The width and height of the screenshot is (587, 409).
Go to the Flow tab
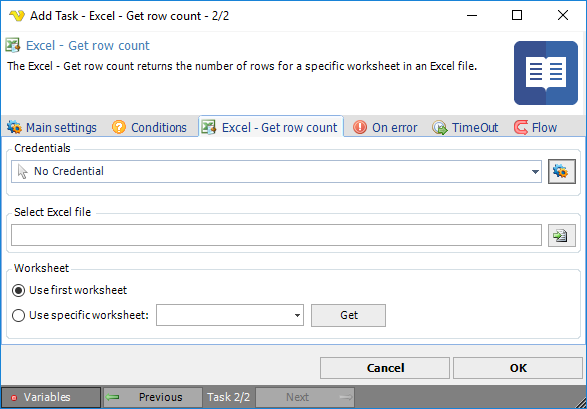(535, 128)
